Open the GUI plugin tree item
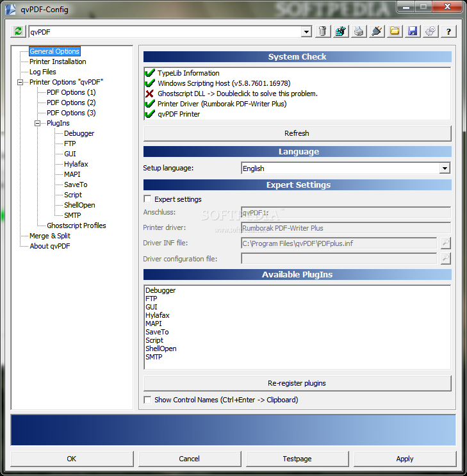467x476 pixels. tap(70, 154)
